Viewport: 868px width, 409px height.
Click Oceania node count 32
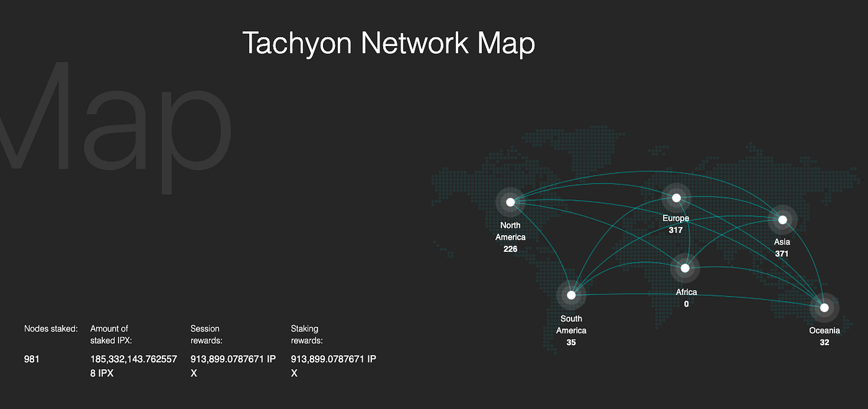click(x=824, y=343)
